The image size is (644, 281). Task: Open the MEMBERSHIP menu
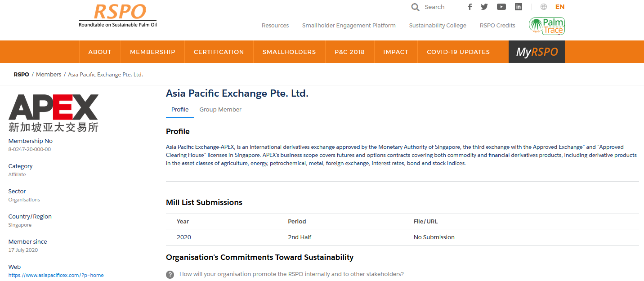pos(152,52)
